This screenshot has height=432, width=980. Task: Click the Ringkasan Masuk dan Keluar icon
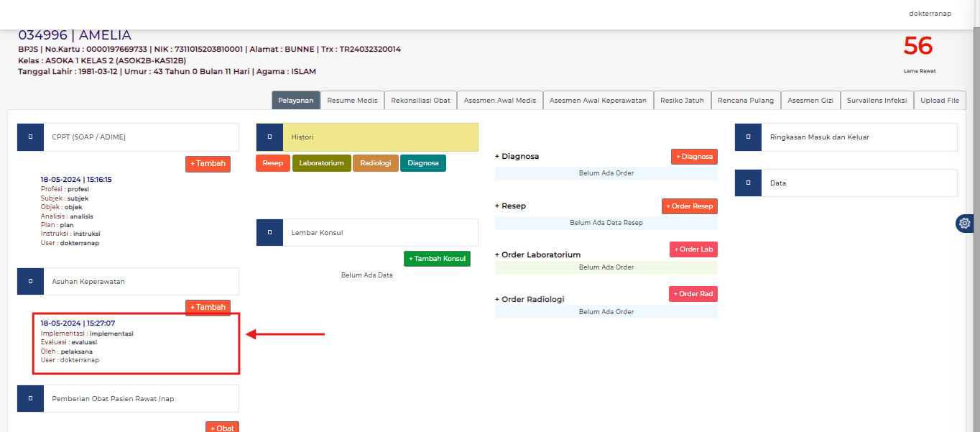[748, 137]
